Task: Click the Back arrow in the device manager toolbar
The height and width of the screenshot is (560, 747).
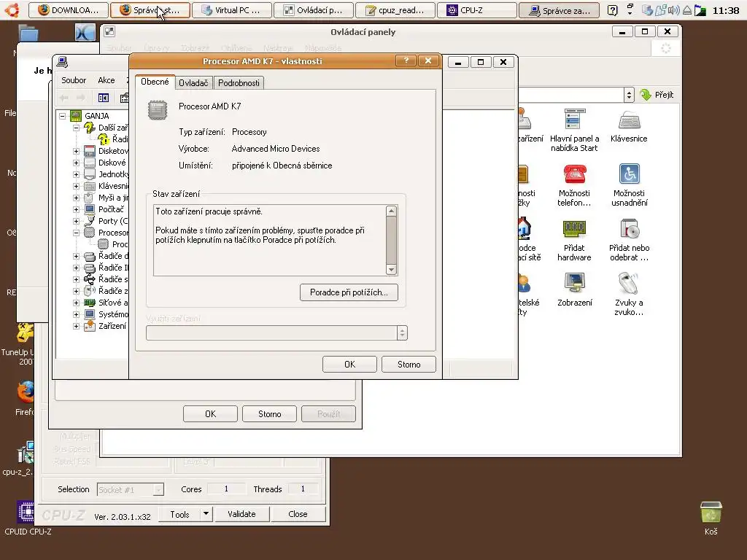Action: coord(64,98)
